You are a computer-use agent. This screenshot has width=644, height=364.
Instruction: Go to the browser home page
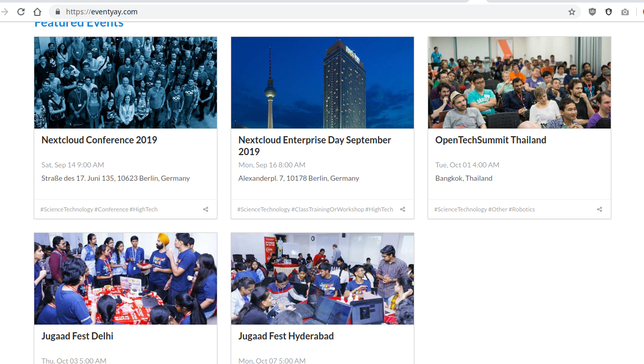click(x=37, y=11)
